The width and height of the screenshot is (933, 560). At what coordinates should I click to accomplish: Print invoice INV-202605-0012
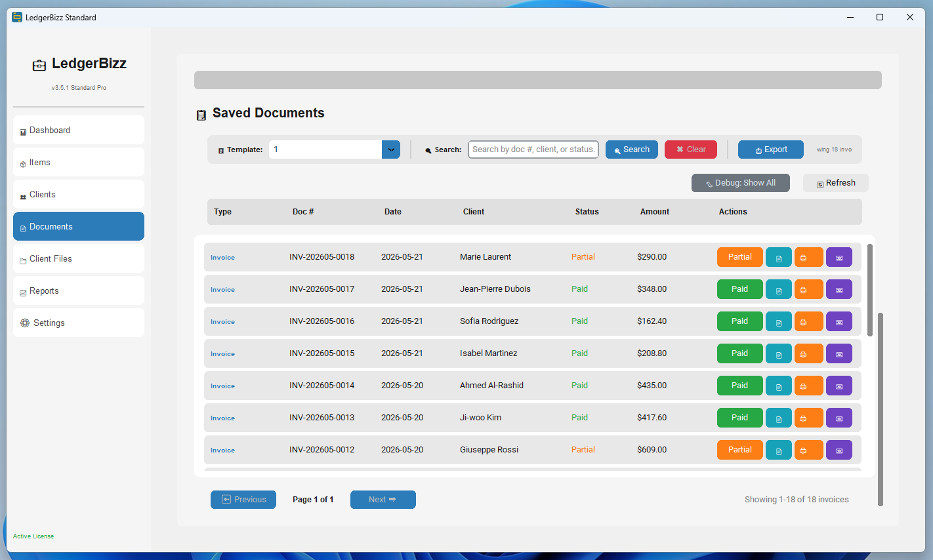tap(809, 450)
